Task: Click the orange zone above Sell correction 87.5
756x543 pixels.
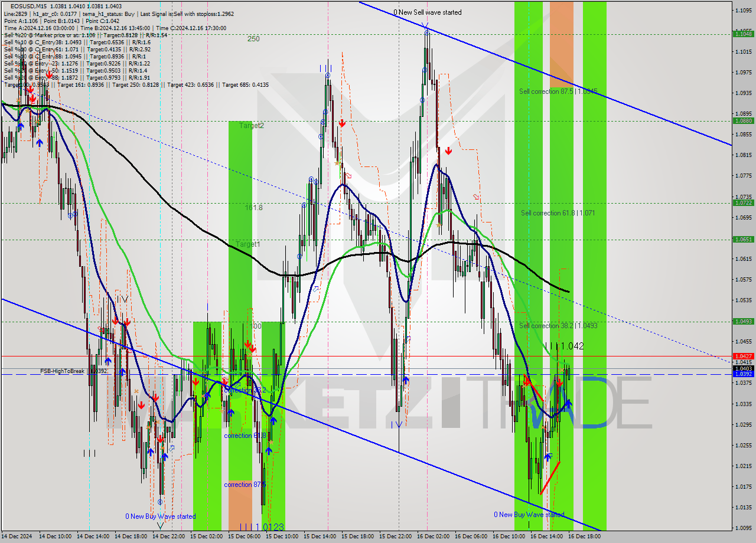Action: 561,44
